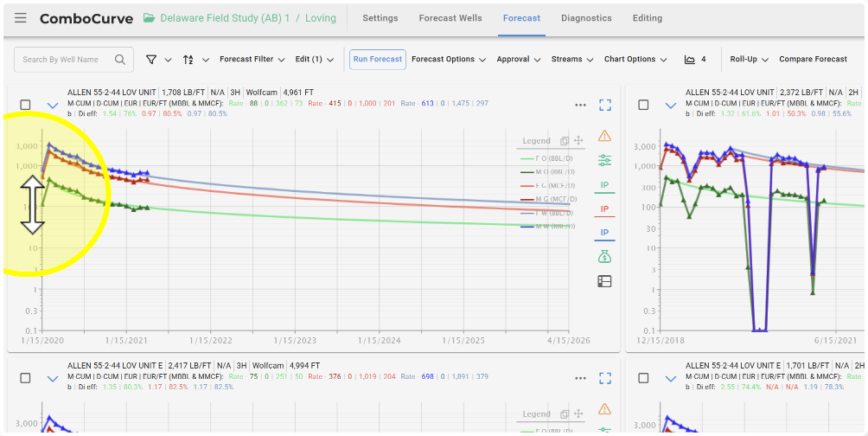
Task: Open the Forecast Filter dropdown
Action: pyautogui.click(x=252, y=60)
